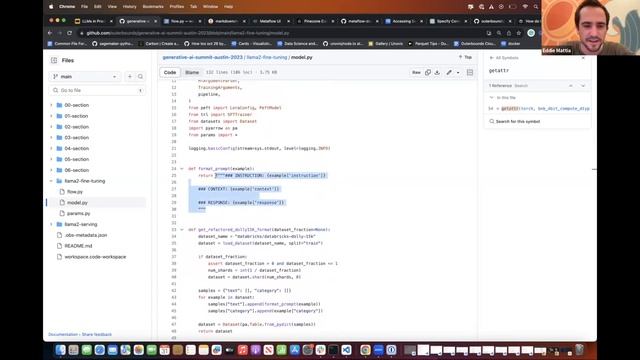Open Music app from the Dock
The height and width of the screenshot is (360, 640).
click(243, 350)
